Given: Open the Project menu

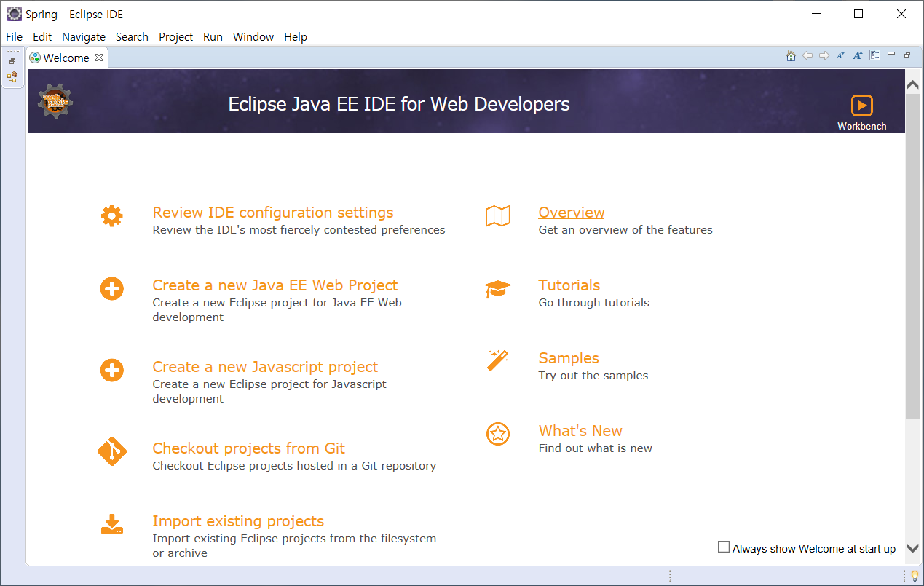Looking at the screenshot, I should pos(176,37).
